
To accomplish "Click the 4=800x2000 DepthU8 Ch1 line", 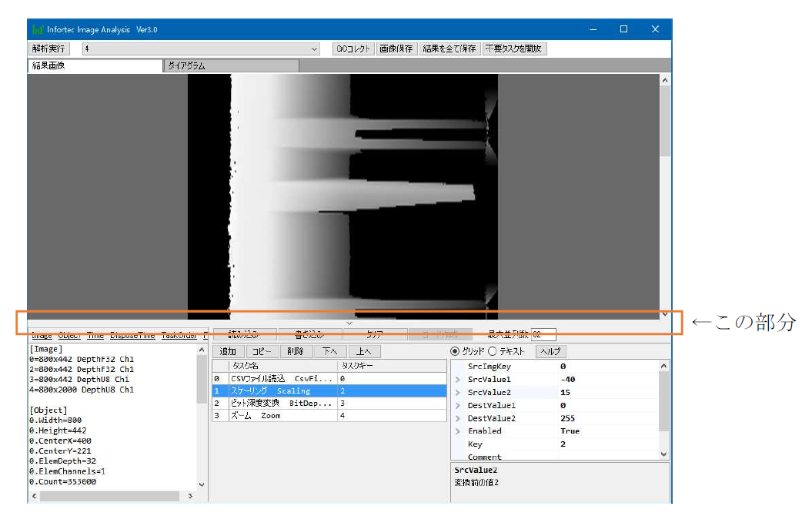I will tap(82, 390).
